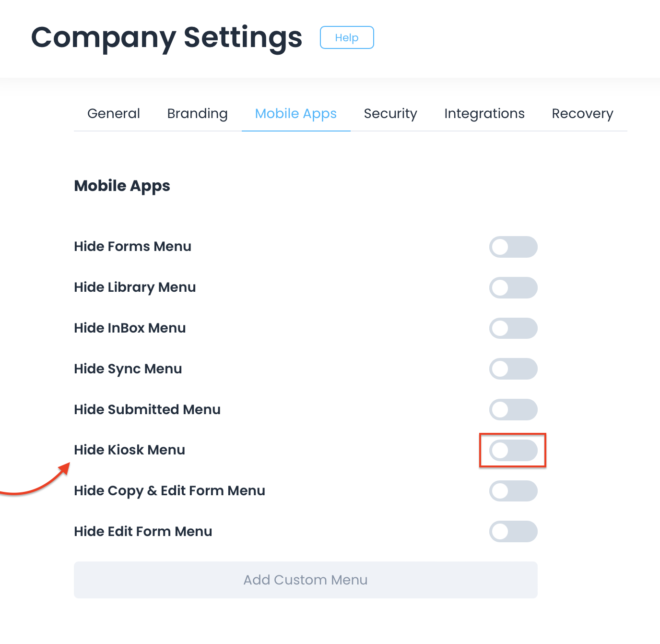Enable the Hide Forms Menu toggle
This screenshot has height=644, width=660.
coord(513,247)
